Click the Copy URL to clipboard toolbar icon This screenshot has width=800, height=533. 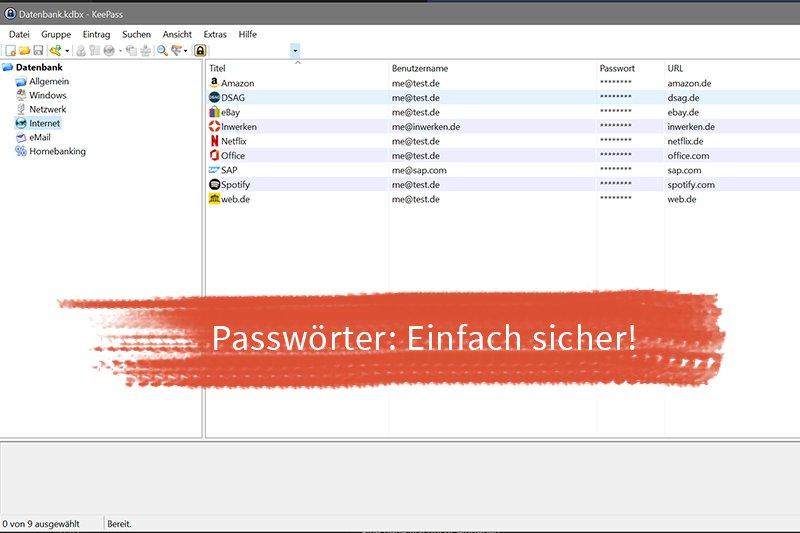tap(132, 50)
